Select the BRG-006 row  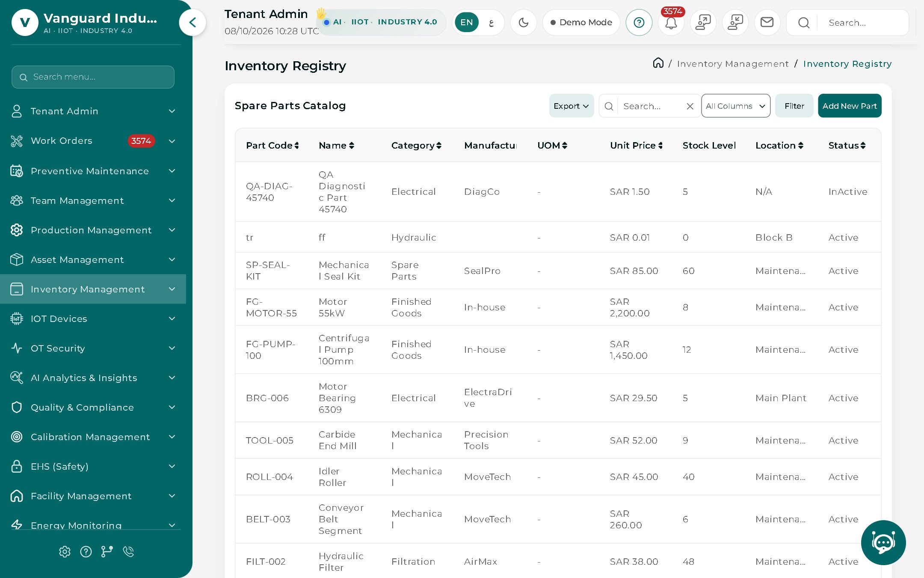pos(558,398)
